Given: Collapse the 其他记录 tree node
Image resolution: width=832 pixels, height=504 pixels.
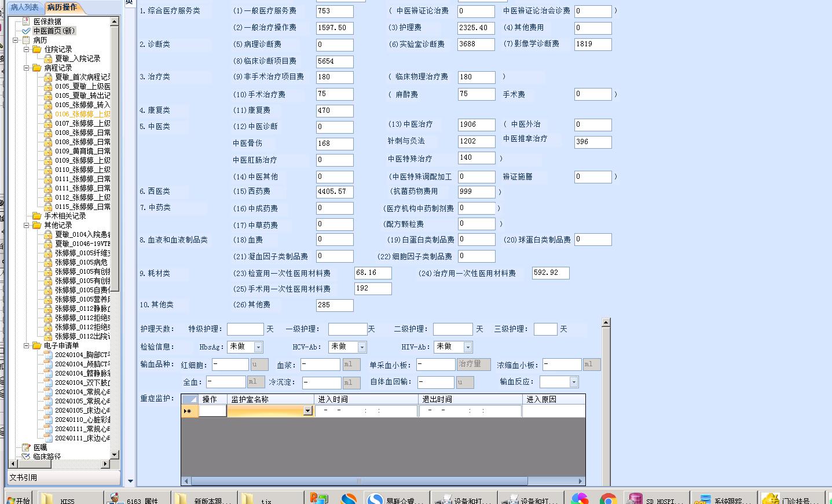Looking at the screenshot, I should click(26, 225).
